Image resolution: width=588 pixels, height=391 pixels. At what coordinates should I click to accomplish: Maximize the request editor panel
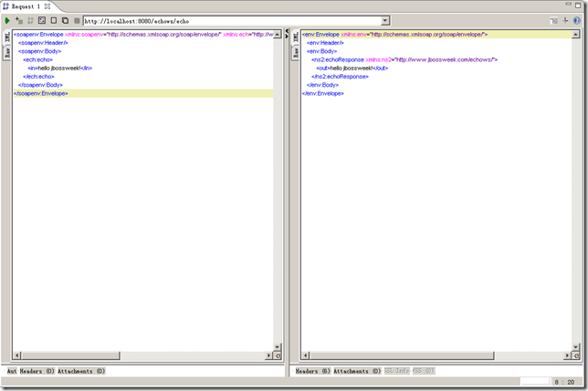(x=578, y=5)
